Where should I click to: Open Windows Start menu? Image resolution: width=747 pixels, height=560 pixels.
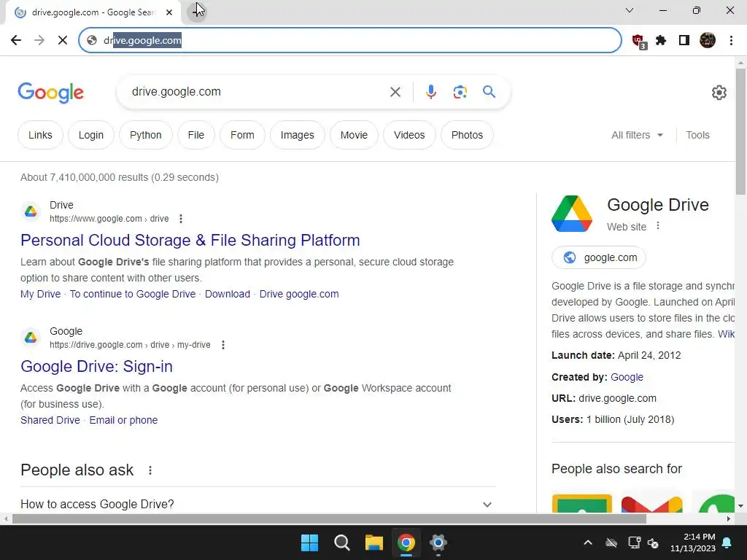click(309, 542)
